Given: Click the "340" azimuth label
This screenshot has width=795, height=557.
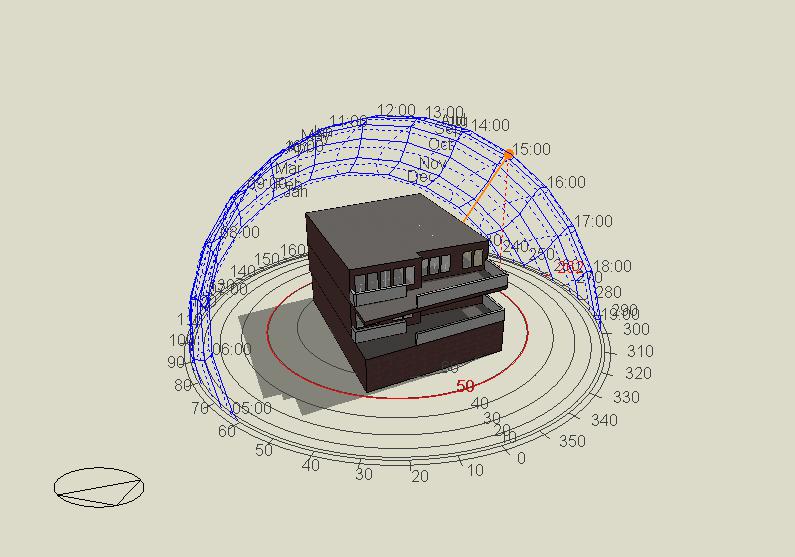Looking at the screenshot, I should click(604, 420).
